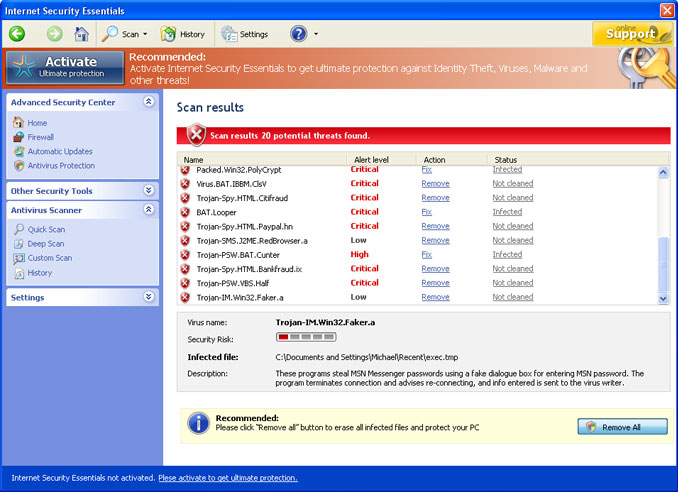The image size is (678, 492).
Task: Open Custom Scan in sidebar
Action: coord(50,258)
